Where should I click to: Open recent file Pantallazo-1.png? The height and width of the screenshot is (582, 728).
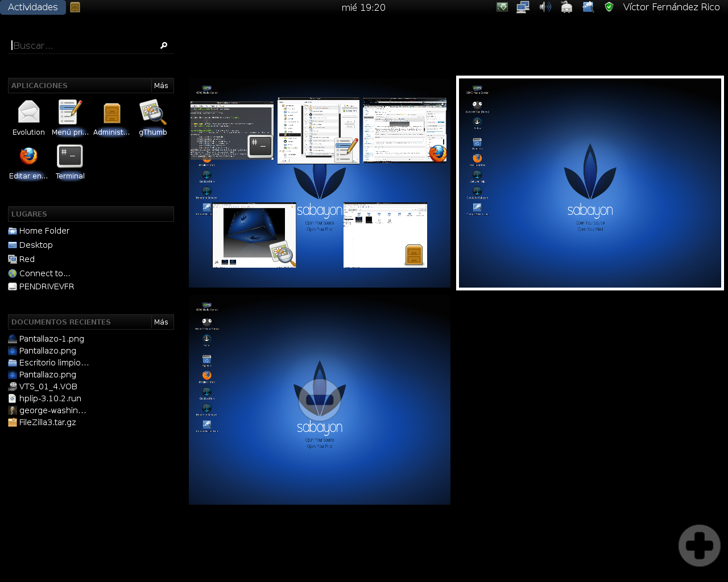point(46,339)
